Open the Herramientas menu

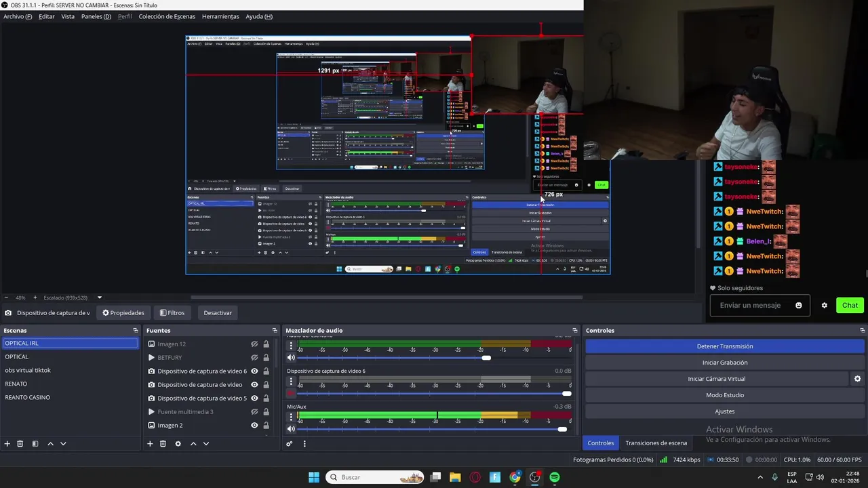pos(220,16)
